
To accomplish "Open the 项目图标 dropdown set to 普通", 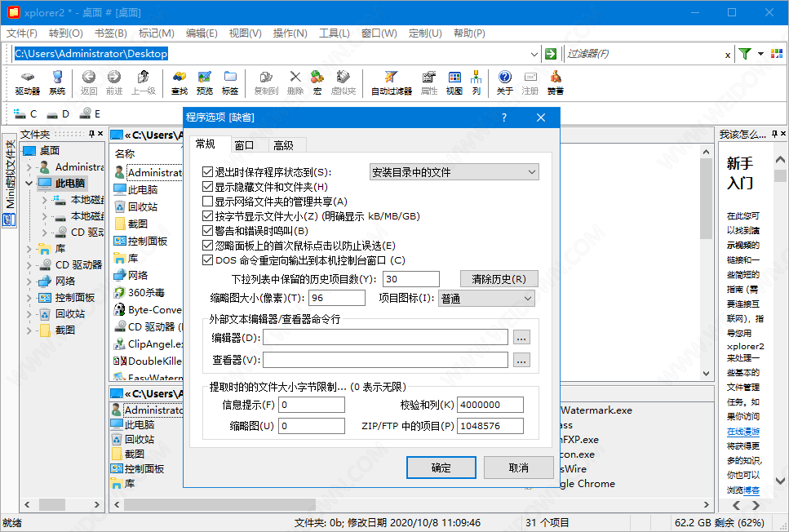I will [x=485, y=298].
